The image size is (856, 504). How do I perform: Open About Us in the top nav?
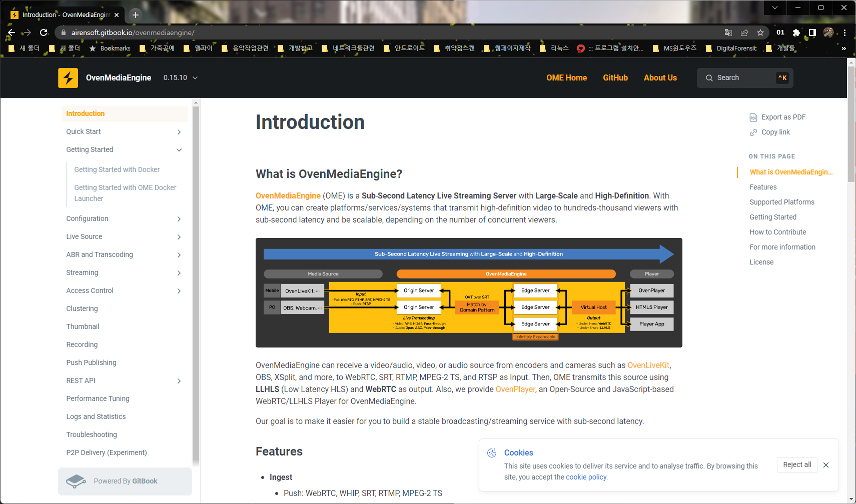click(x=660, y=78)
